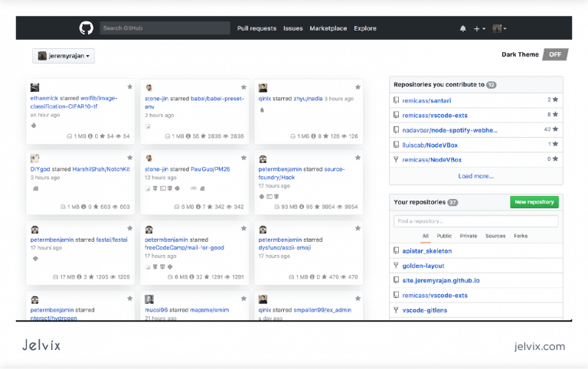Click ethanmick's avatar in first card
The width and height of the screenshot is (588, 369).
[35, 88]
